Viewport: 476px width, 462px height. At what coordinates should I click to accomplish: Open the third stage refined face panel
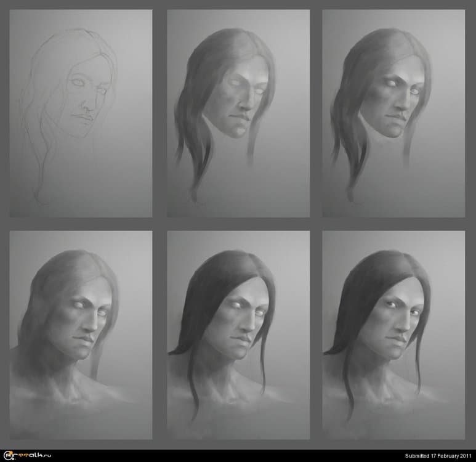(393, 113)
